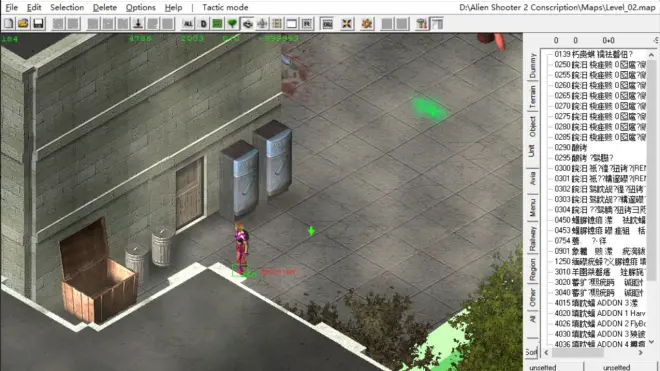
Task: Toggle the green terrain display button
Action: click(218, 24)
